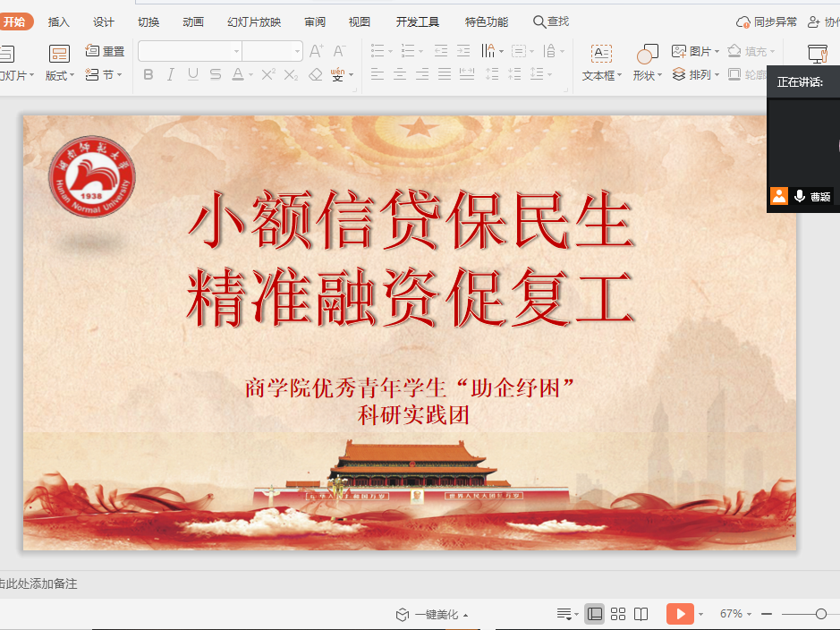Click the font color A icon
The height and width of the screenshot is (630, 840).
pyautogui.click(x=238, y=74)
